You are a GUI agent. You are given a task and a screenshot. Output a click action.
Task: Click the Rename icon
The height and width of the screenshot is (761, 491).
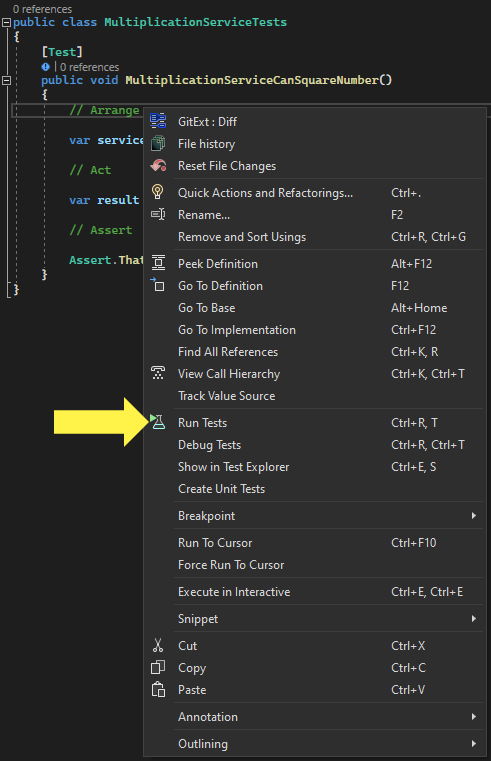(x=158, y=214)
